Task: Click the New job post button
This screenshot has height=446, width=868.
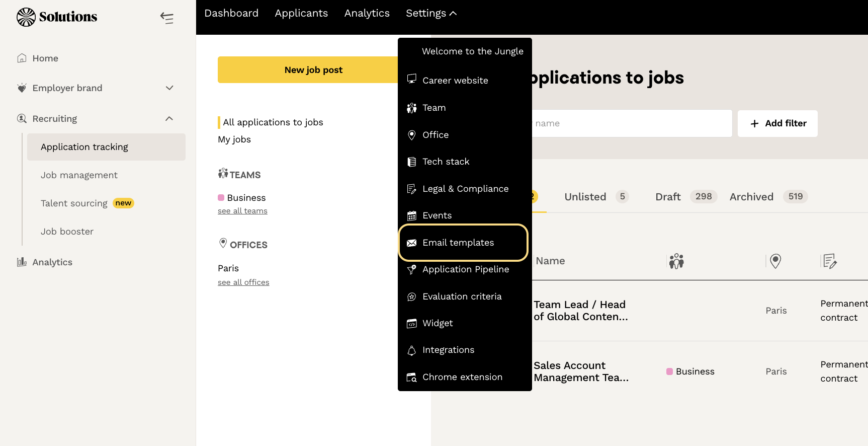Action: pyautogui.click(x=313, y=70)
